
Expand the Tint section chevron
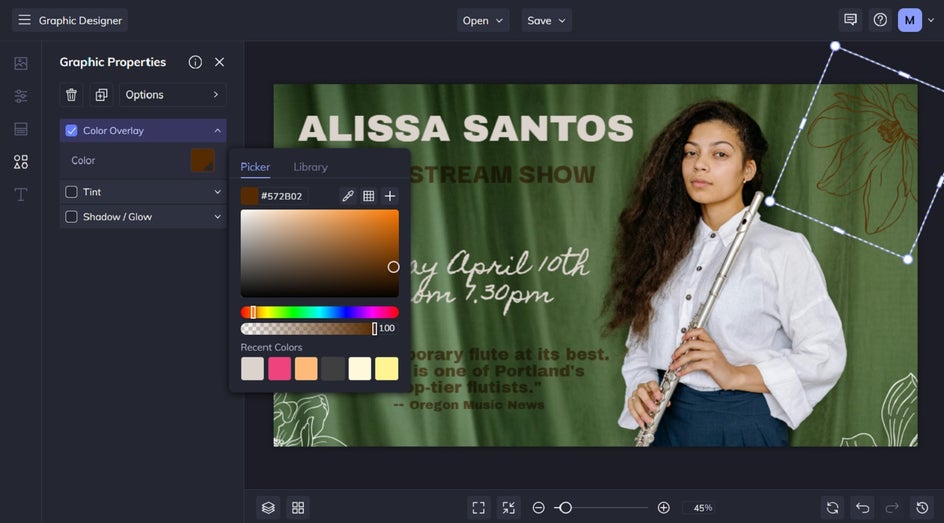tap(217, 192)
